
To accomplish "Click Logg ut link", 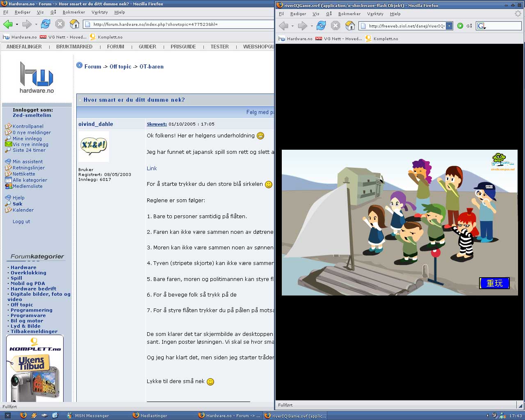I will pyautogui.click(x=21, y=221).
